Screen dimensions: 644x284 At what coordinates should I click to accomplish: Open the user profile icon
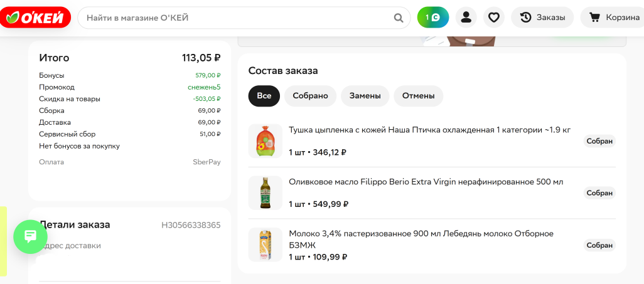(466, 18)
